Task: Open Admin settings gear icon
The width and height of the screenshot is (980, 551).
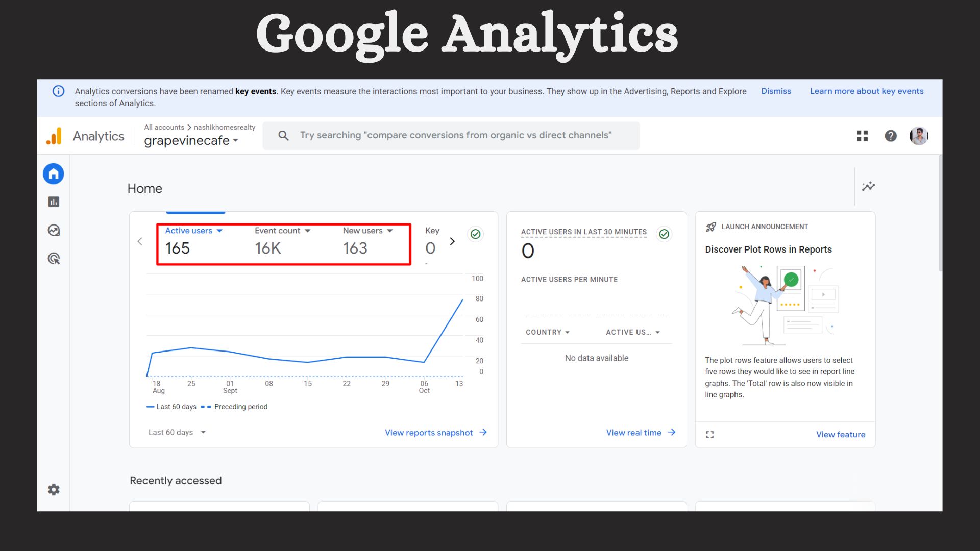Action: pos(54,490)
